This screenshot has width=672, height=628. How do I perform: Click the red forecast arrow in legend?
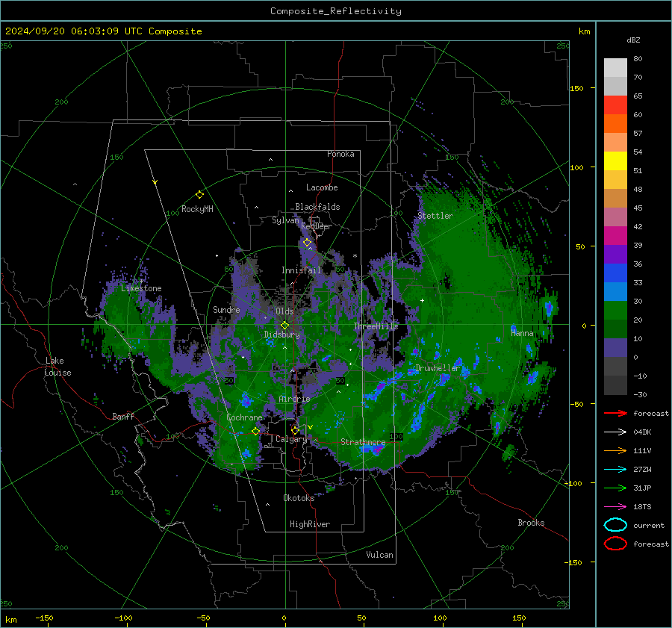pyautogui.click(x=615, y=413)
